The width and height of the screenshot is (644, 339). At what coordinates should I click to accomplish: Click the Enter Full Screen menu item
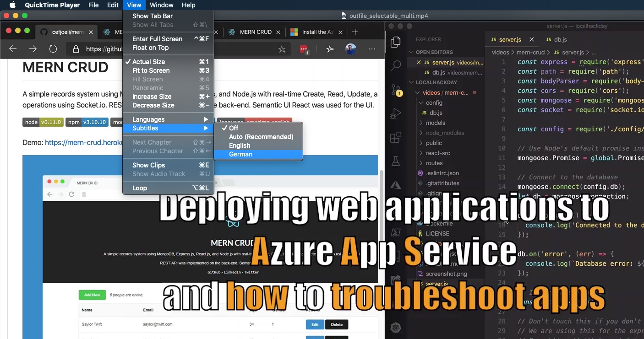pos(157,39)
